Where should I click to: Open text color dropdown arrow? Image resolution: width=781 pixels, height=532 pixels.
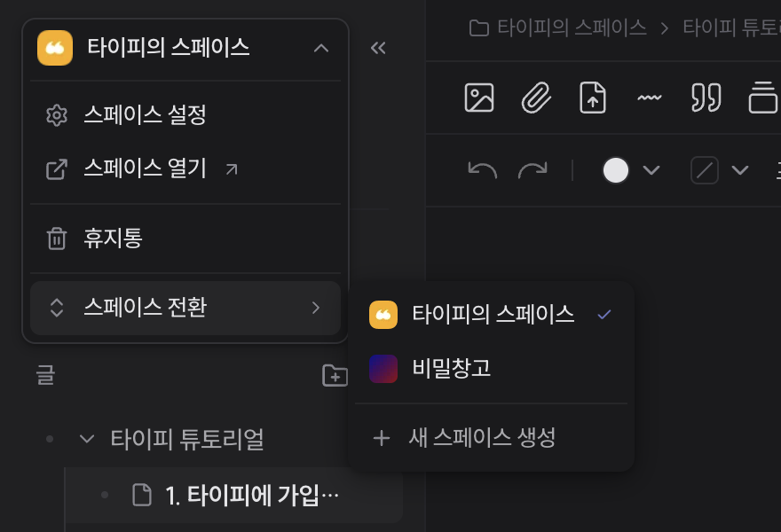pyautogui.click(x=651, y=171)
